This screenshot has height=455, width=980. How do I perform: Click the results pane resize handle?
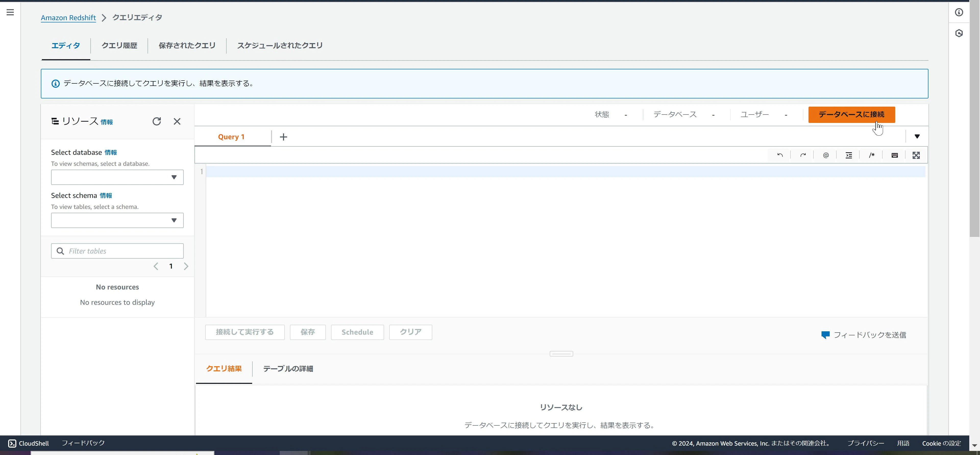click(x=561, y=354)
